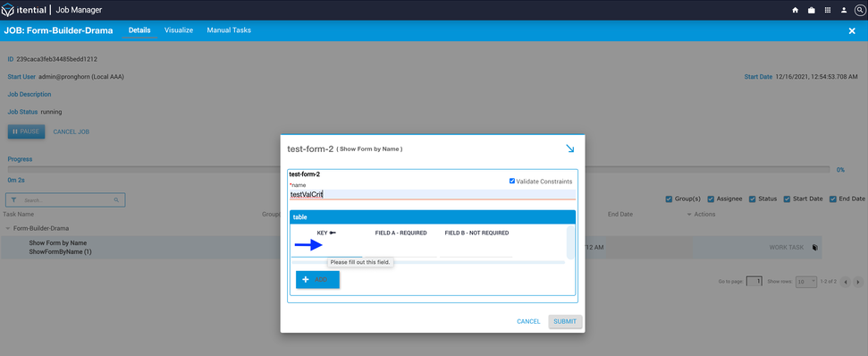This screenshot has width=868, height=356.
Task: Open the Manual Tasks tab
Action: pos(229,30)
